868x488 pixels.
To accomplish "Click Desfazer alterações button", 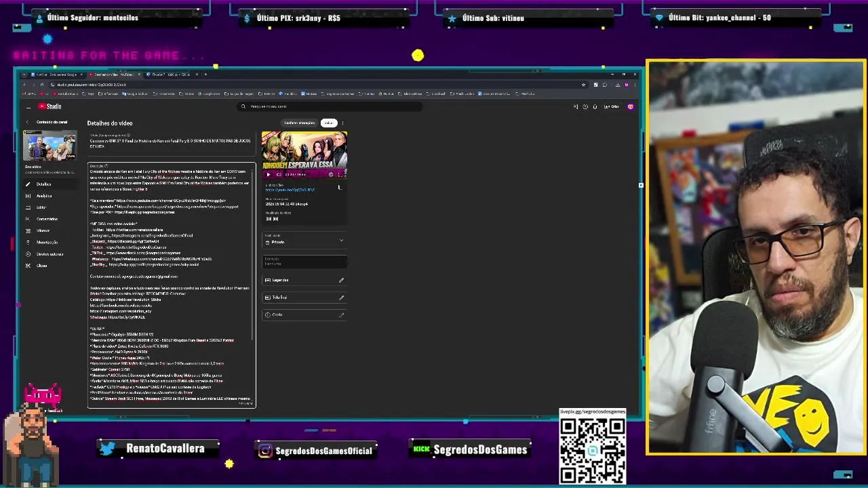I will coord(299,123).
